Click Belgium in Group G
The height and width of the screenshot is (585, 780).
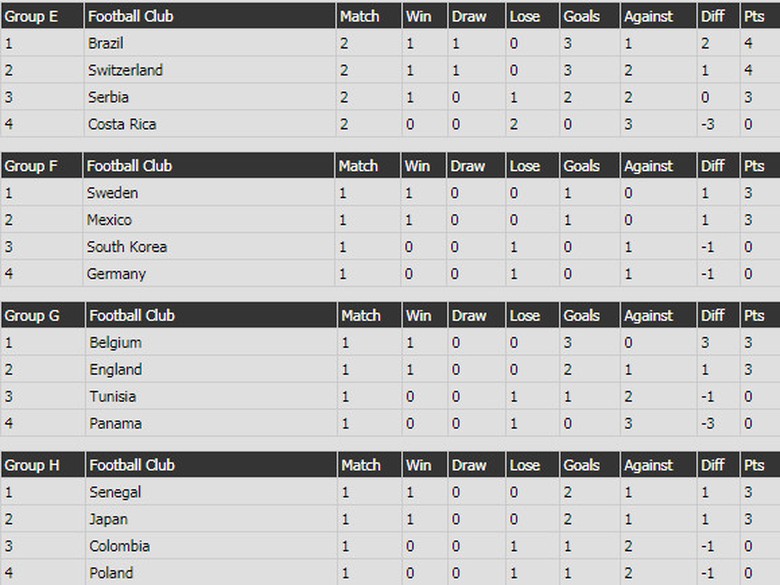click(115, 343)
